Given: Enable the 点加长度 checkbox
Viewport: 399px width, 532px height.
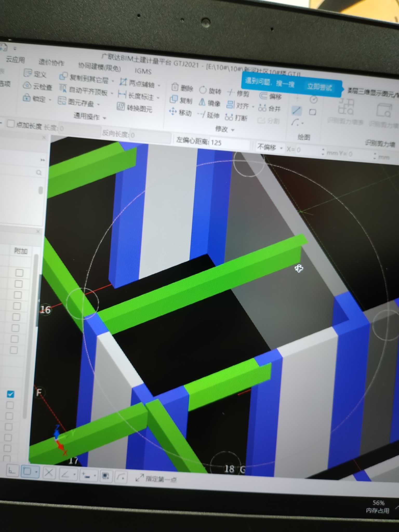Looking at the screenshot, I should click(11, 124).
